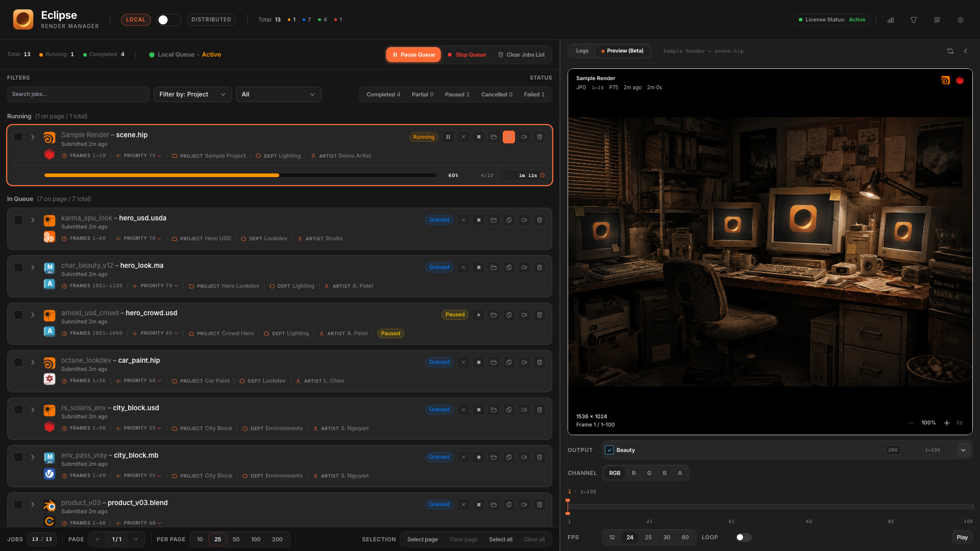Select the R channel
Screen dimensions: 980x551
click(634, 473)
